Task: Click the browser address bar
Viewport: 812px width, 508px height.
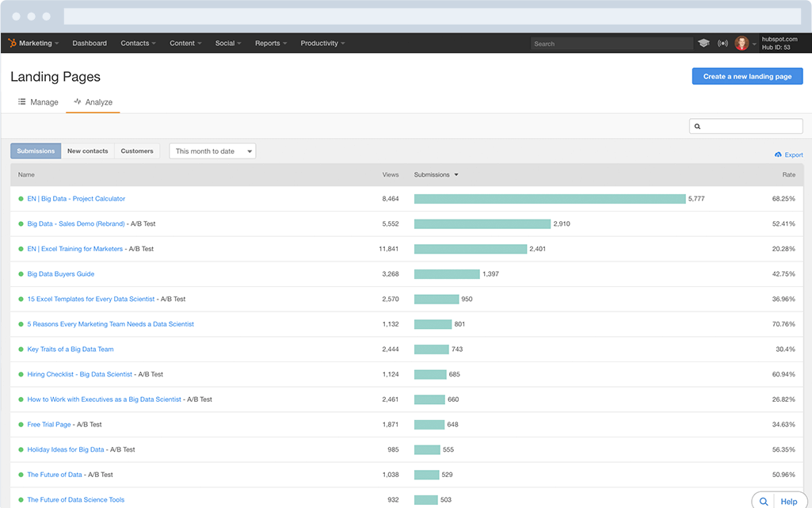Action: tap(433, 16)
